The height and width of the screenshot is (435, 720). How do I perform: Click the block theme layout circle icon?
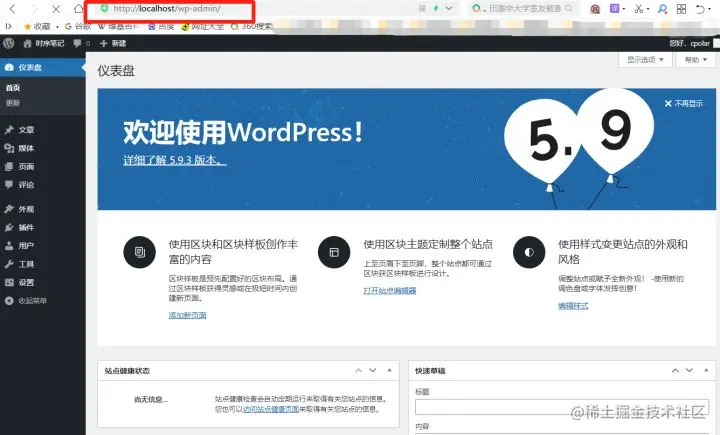click(334, 252)
